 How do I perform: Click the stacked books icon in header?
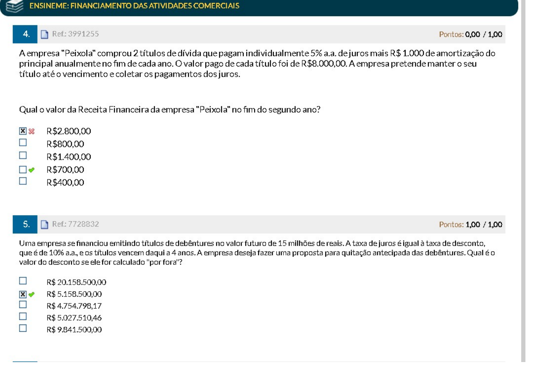tap(15, 6)
